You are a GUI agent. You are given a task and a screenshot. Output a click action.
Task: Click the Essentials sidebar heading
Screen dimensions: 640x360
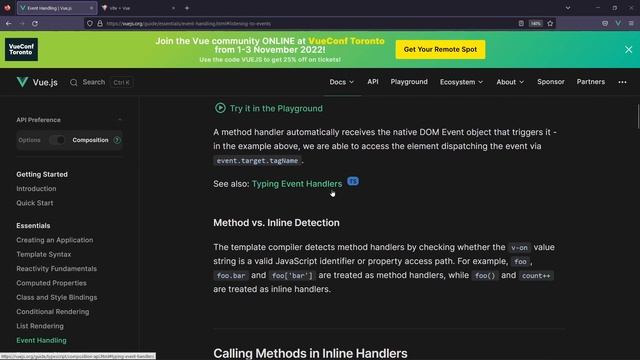(x=33, y=226)
